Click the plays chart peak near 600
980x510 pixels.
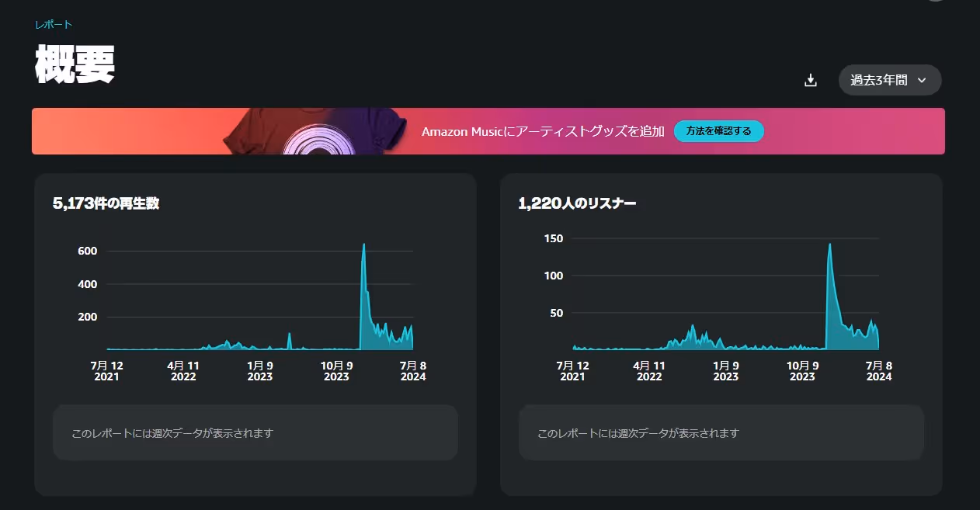point(363,245)
